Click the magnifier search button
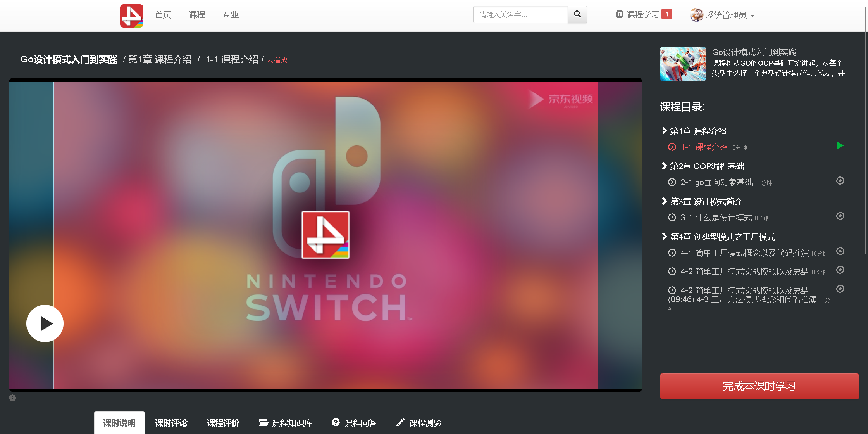 point(577,15)
